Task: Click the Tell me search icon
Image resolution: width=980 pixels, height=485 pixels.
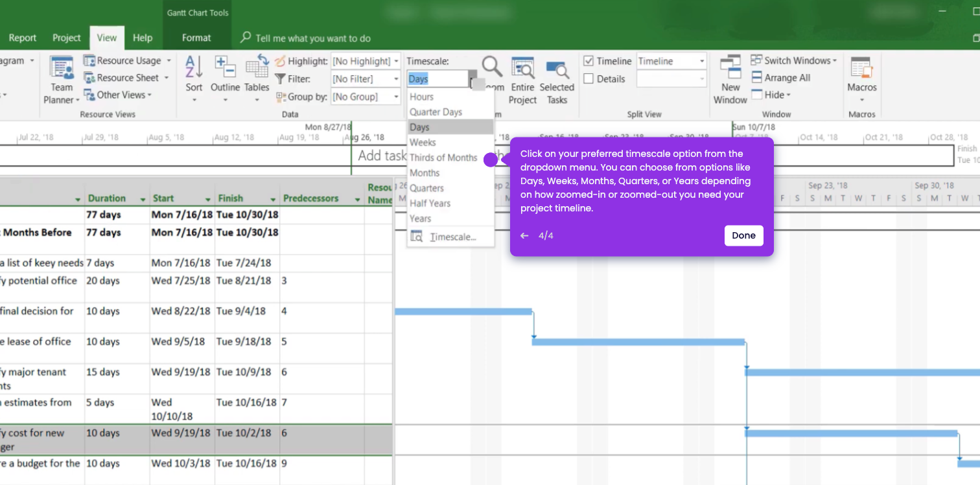Action: (x=246, y=38)
